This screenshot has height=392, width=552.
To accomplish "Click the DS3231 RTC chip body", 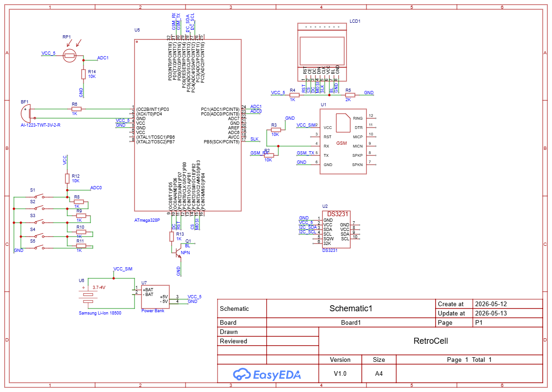I will point(336,230).
